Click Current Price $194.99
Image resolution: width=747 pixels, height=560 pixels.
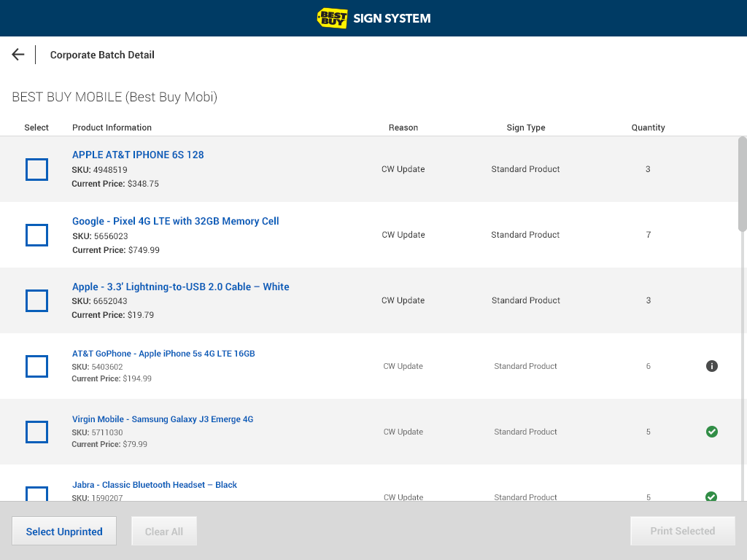112,378
